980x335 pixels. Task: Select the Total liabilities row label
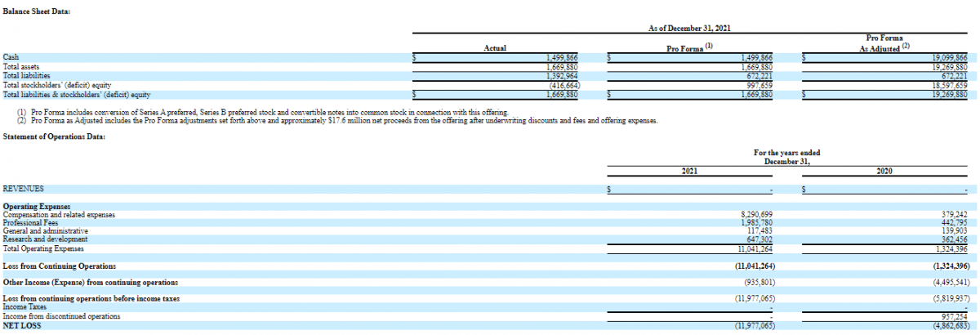pyautogui.click(x=27, y=75)
